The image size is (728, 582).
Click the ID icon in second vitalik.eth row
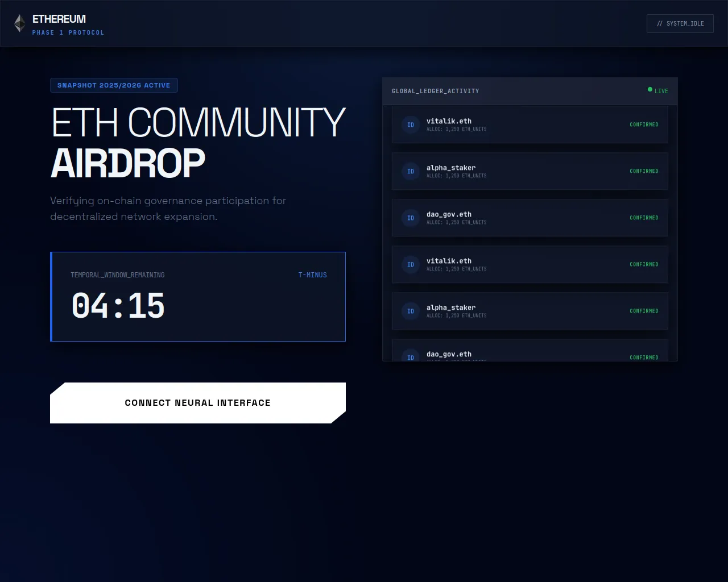(411, 264)
